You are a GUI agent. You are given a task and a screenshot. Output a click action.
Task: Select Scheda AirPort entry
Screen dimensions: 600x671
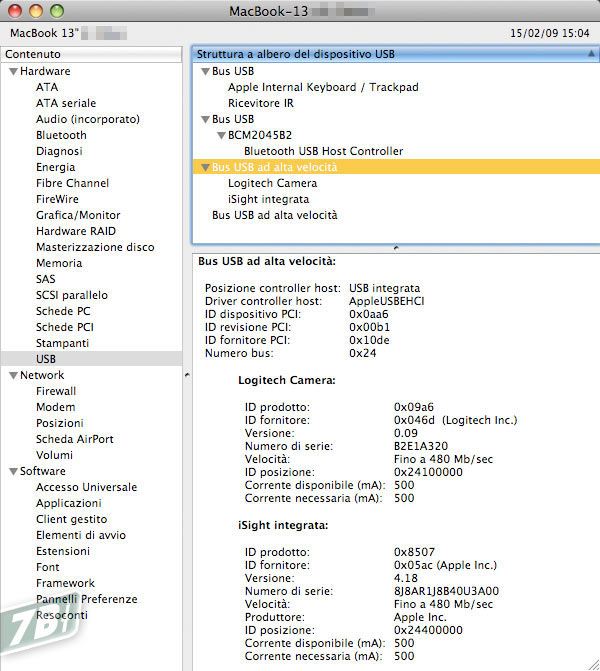[75, 439]
